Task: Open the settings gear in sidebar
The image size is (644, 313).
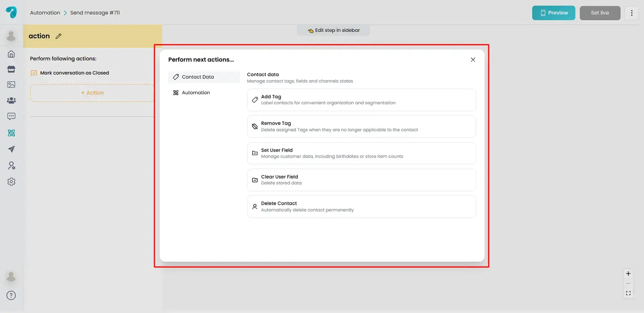Action: 11,182
